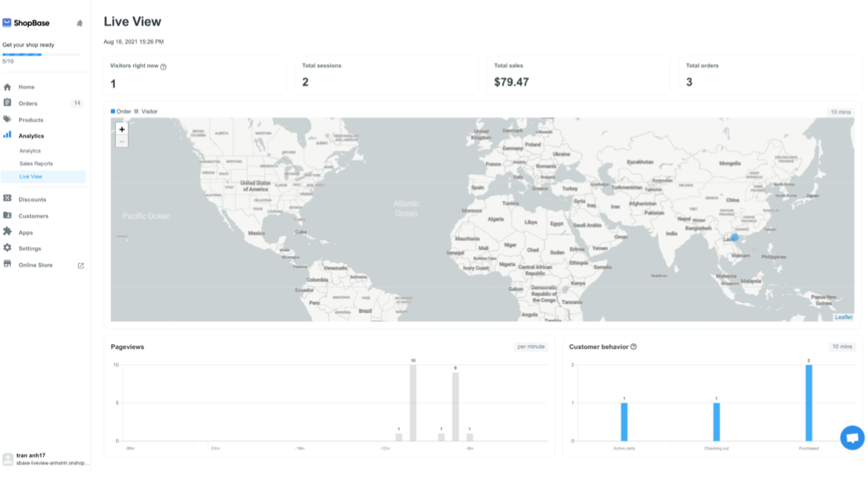The height and width of the screenshot is (480, 868).
Task: Click the Total orders card
Action: point(770,75)
